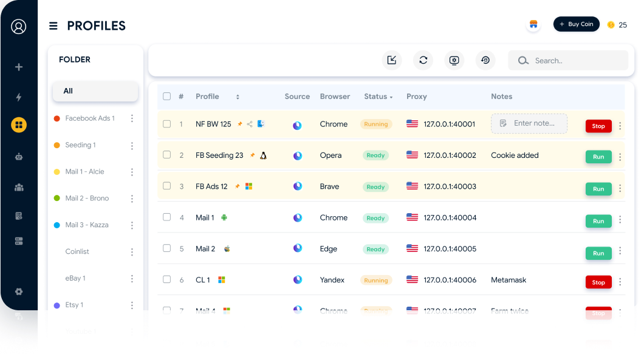
Task: Click the lightning quick-actions icon in the sidebar
Action: click(x=18, y=97)
